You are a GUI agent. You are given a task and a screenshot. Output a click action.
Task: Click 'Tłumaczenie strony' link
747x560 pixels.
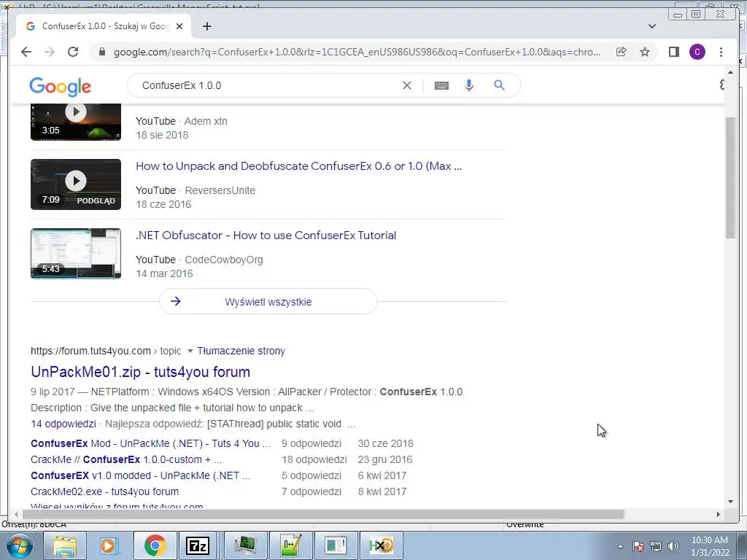tap(241, 351)
